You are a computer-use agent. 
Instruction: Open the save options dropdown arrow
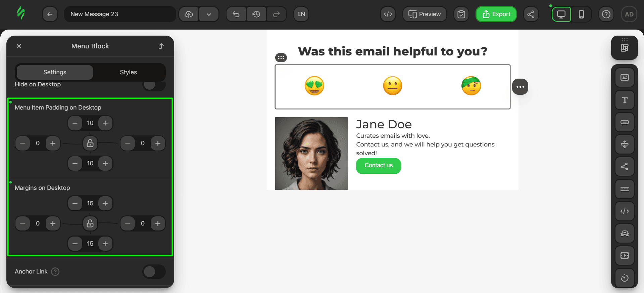(x=209, y=14)
